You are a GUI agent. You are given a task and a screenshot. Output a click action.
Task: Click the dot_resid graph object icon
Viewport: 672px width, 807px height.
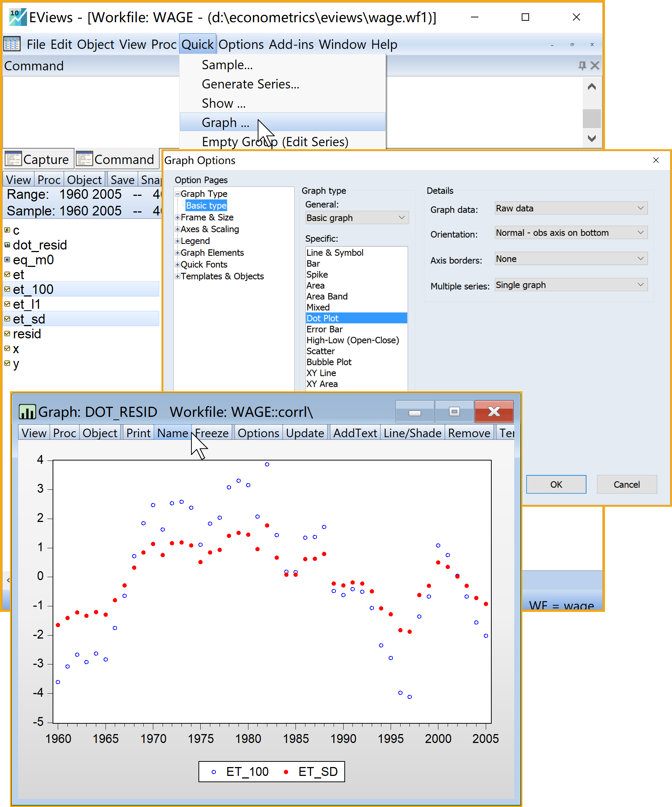click(x=7, y=245)
